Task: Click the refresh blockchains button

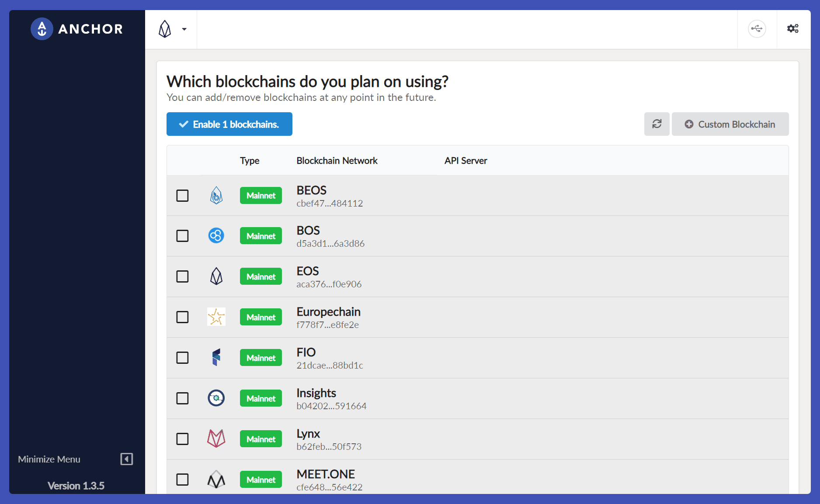Action: click(x=657, y=124)
